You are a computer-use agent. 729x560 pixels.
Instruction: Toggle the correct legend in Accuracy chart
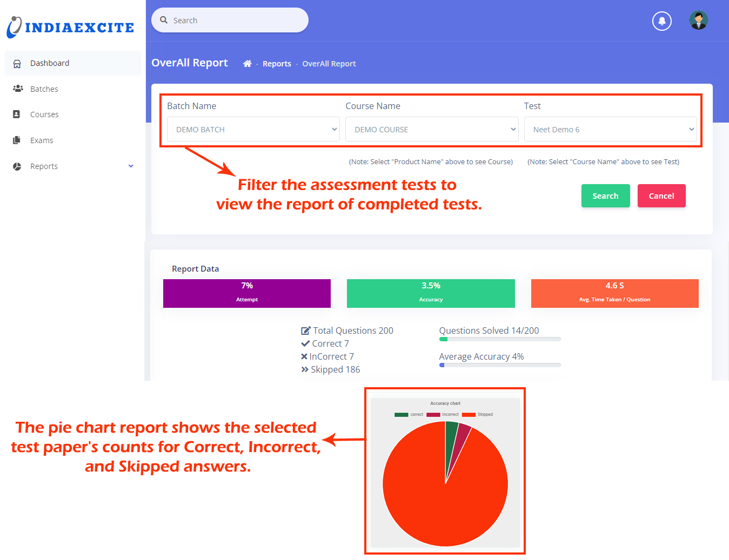409,415
